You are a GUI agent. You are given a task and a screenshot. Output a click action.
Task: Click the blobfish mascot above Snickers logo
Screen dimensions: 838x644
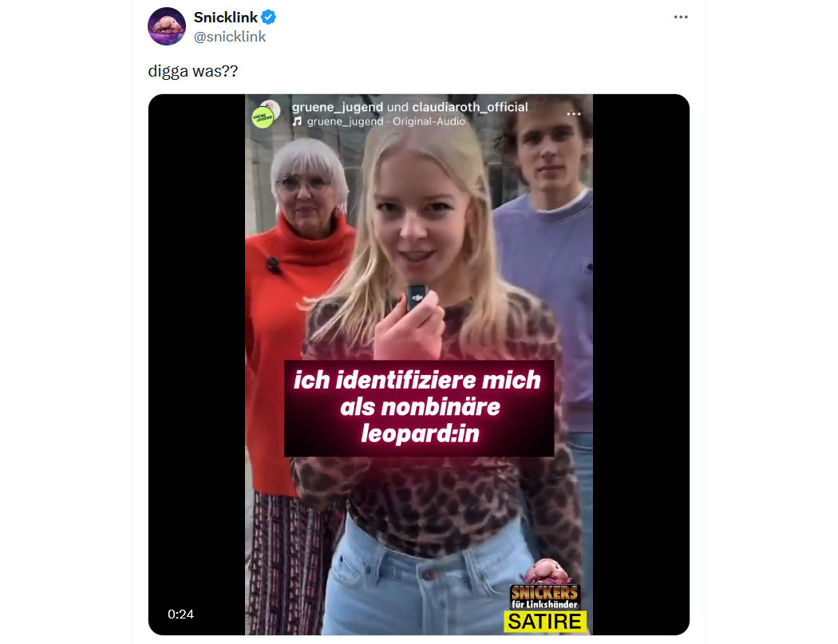(546, 571)
